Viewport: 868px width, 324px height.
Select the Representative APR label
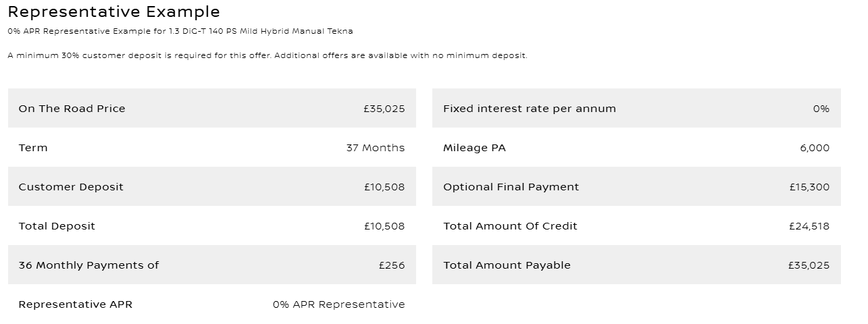click(75, 304)
